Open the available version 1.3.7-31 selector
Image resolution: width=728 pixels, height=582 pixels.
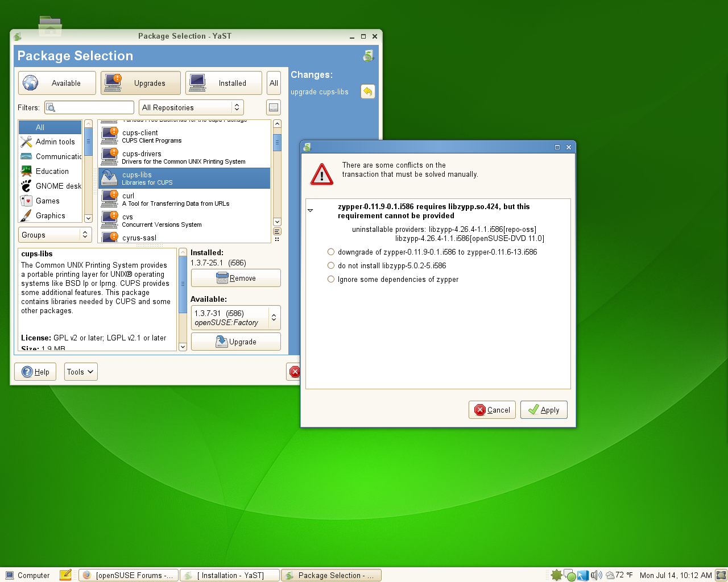[x=236, y=318]
